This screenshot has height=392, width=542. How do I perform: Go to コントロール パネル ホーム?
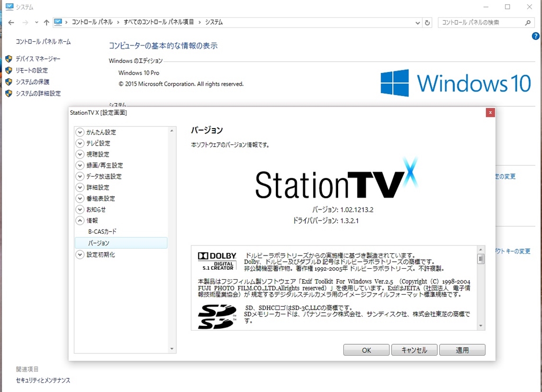pyautogui.click(x=43, y=42)
